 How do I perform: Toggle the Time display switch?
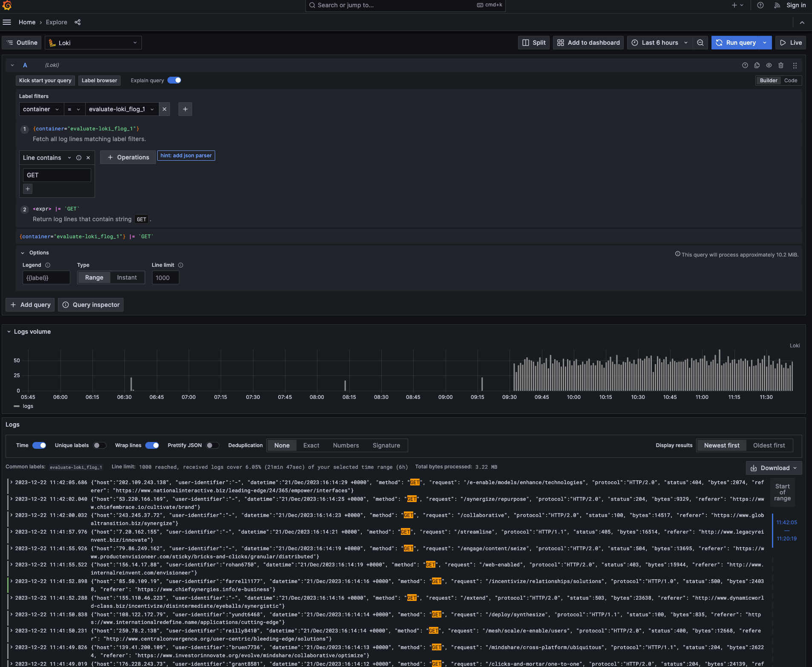pyautogui.click(x=39, y=445)
